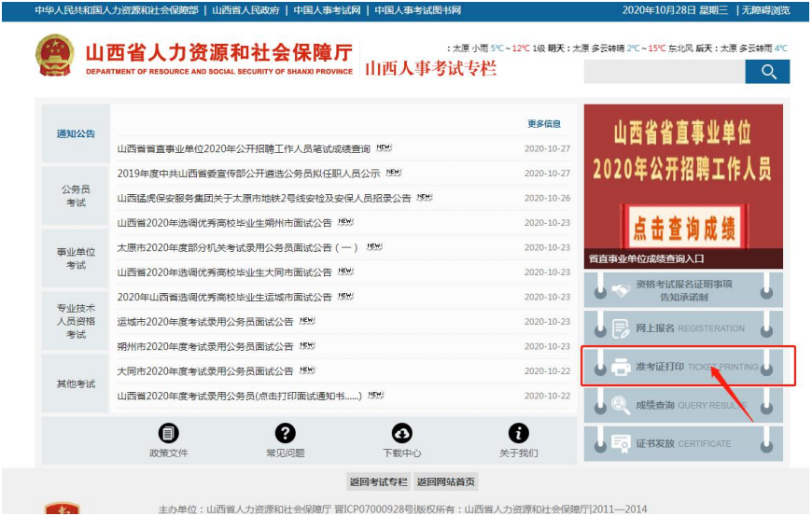Click the 点击查询成绩 red banner
This screenshot has height=516, width=812.
[x=683, y=228]
